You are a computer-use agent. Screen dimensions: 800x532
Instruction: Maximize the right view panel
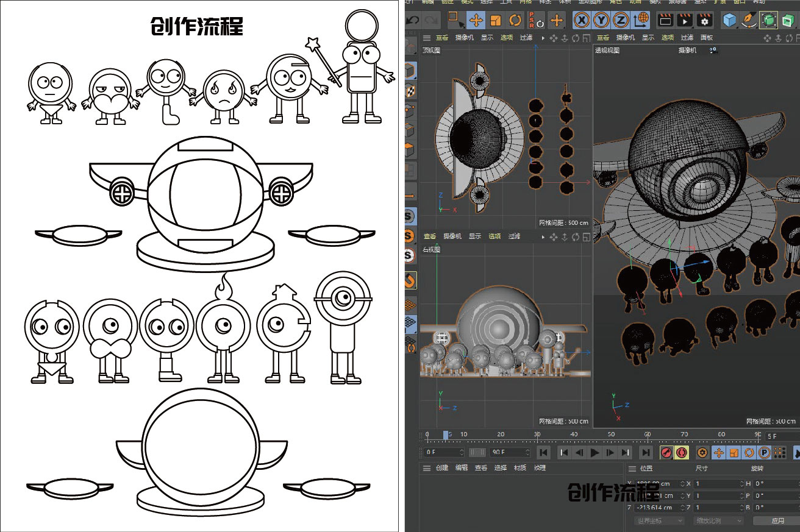[585, 236]
